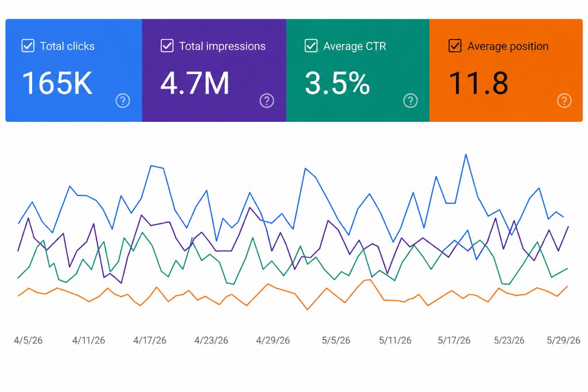This screenshot has width=588, height=392.
Task: Click the 4/29/26 date axis label
Action: (x=273, y=341)
